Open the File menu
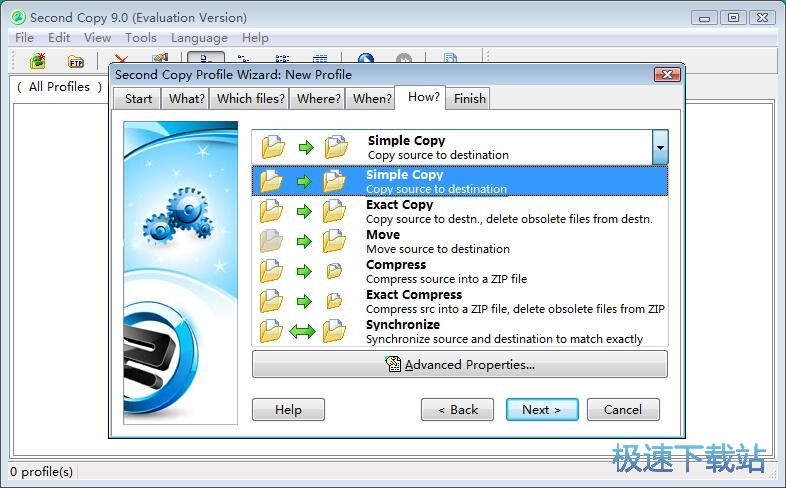The height and width of the screenshot is (488, 786). [x=24, y=38]
